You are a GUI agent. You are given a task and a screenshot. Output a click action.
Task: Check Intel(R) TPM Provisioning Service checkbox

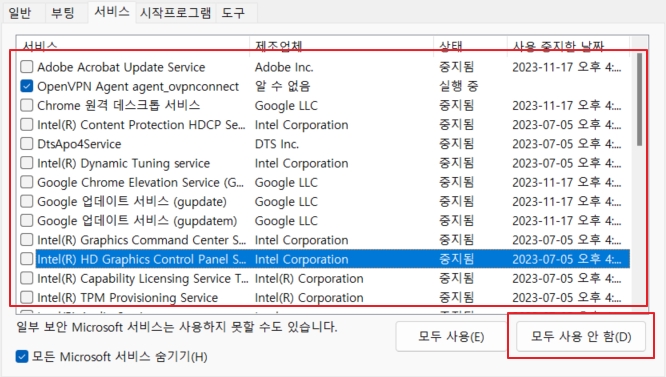27,297
